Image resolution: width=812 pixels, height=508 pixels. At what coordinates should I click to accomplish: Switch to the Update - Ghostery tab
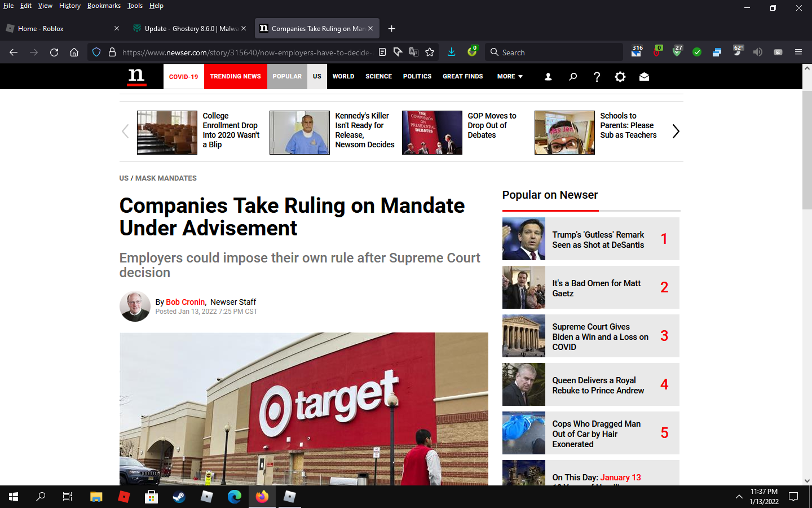point(189,29)
